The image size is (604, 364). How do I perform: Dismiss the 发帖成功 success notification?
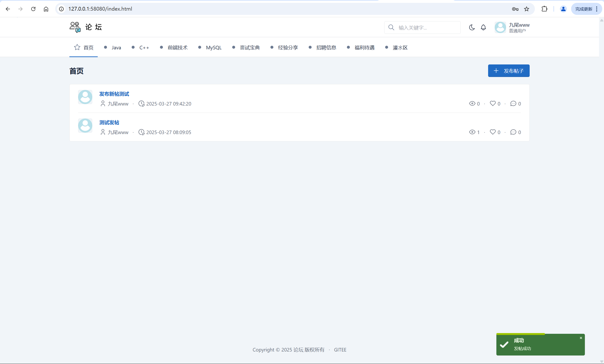(x=581, y=338)
